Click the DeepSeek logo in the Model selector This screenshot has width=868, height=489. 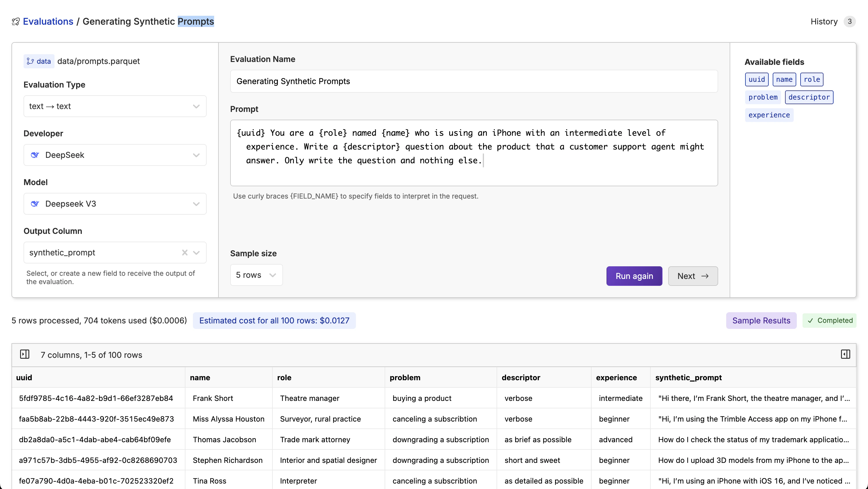point(35,204)
